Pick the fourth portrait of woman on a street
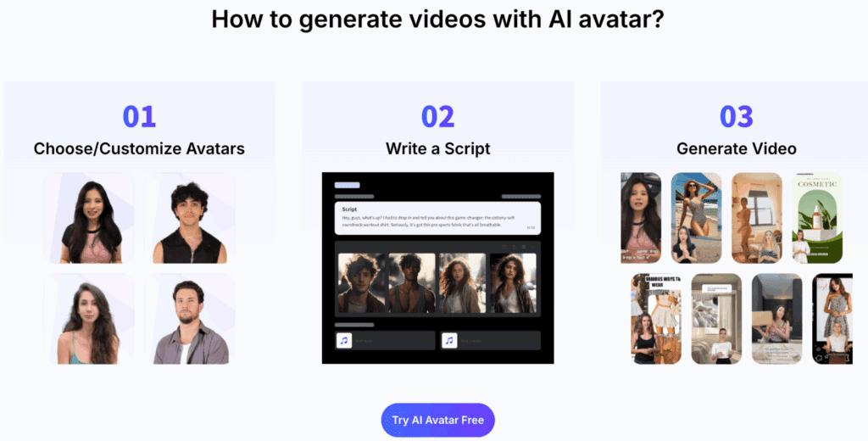Image resolution: width=868 pixels, height=441 pixels. tap(513, 283)
